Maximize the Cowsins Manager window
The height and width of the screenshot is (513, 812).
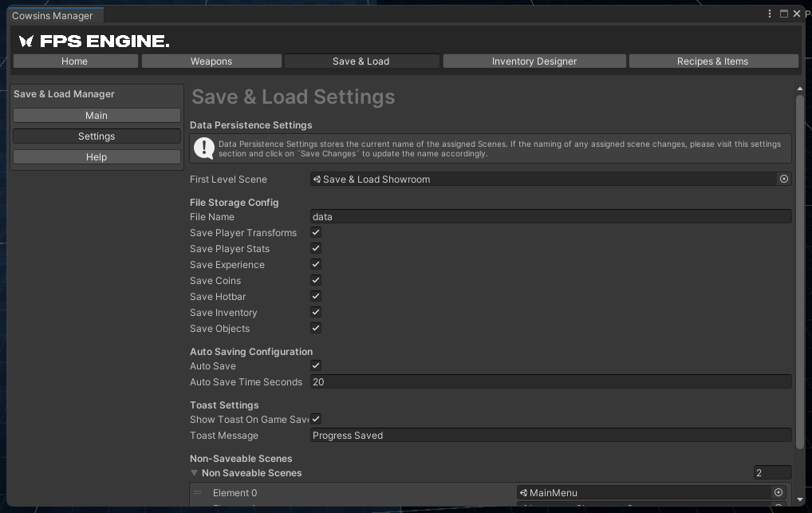coord(783,14)
